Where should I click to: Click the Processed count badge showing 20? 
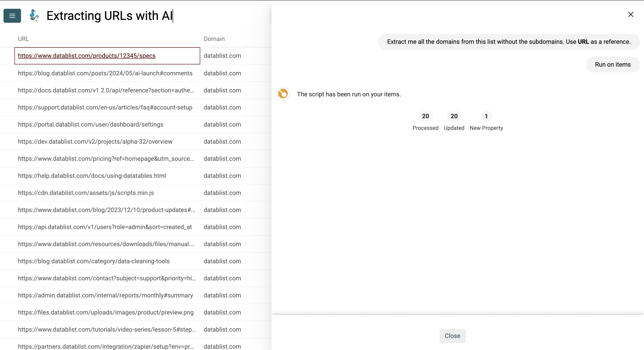coord(425,116)
